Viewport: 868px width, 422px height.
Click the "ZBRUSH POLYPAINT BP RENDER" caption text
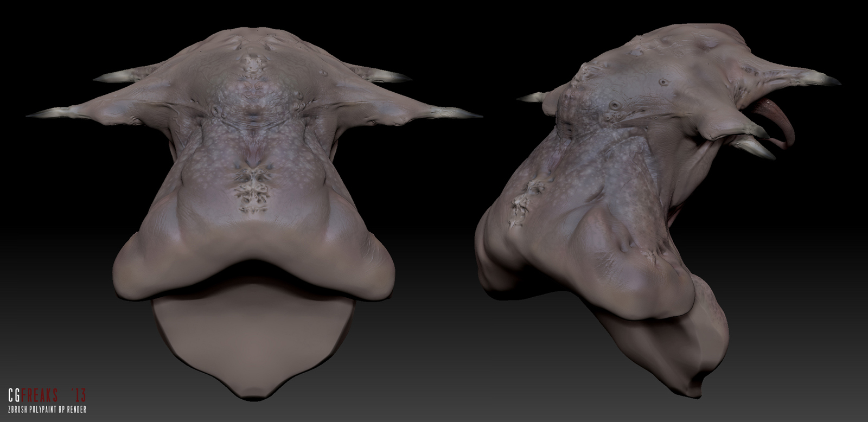click(x=47, y=410)
